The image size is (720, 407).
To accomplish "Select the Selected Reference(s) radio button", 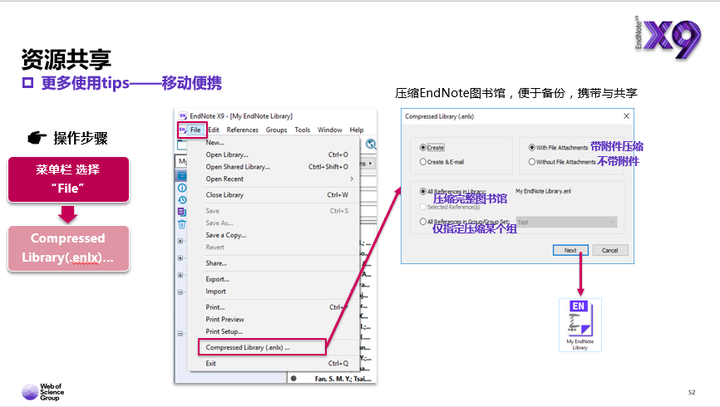I will coord(423,207).
